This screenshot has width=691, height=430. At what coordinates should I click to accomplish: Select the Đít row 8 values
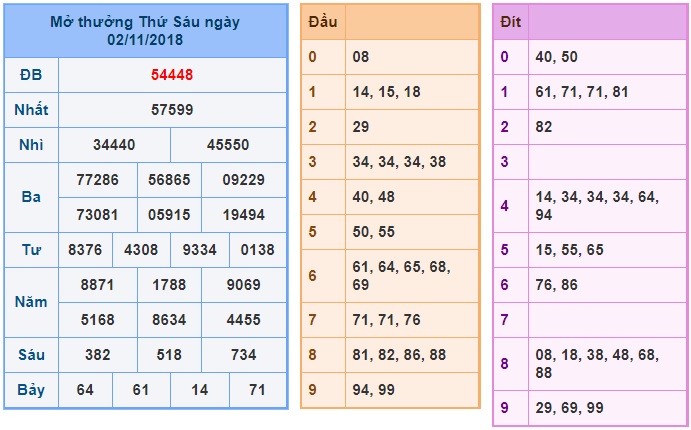(597, 364)
